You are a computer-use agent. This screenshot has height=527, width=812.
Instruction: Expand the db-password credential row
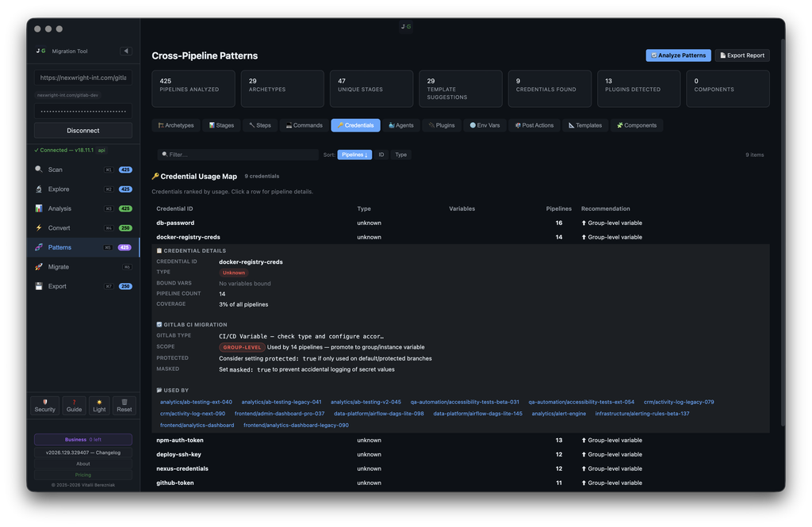coord(461,223)
